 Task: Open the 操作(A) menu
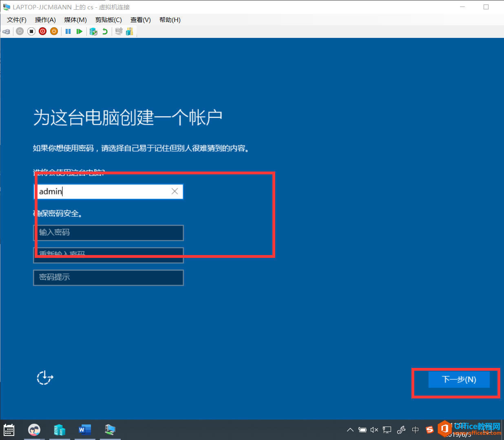point(45,20)
